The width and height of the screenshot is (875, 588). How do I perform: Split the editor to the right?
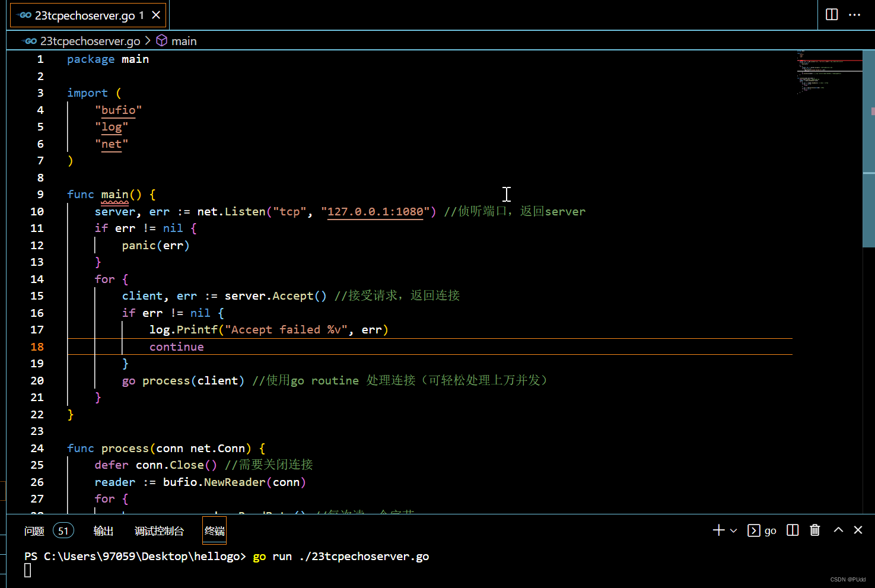(x=832, y=15)
